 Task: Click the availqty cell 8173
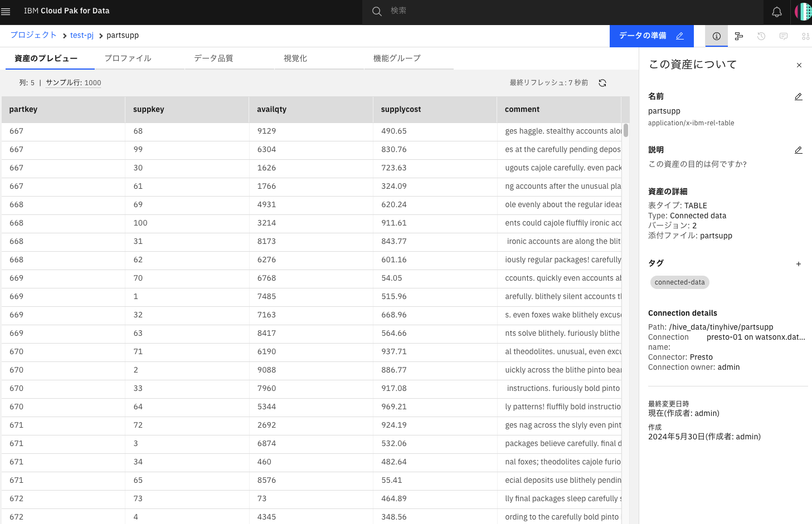pyautogui.click(x=311, y=242)
